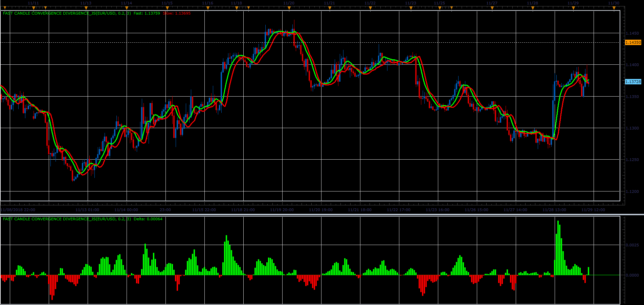Image resolution: width=644 pixels, height=305 pixels.
Task: Click the lower panel FAST CANDLE CONVERGENCE DIVERGENCE_JS title
Action: [67, 219]
